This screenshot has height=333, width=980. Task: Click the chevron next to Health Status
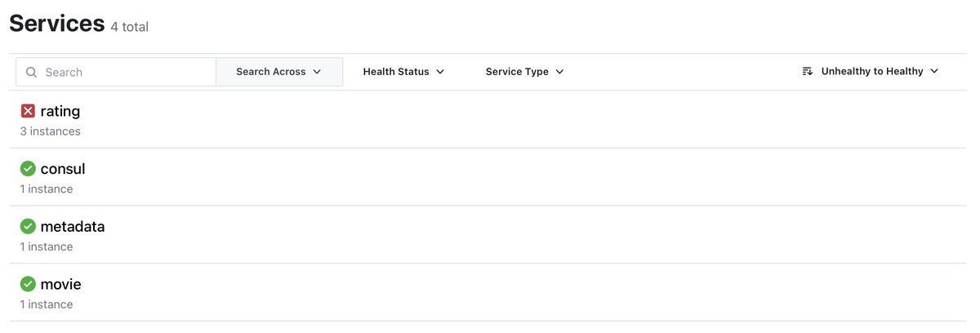pos(440,72)
